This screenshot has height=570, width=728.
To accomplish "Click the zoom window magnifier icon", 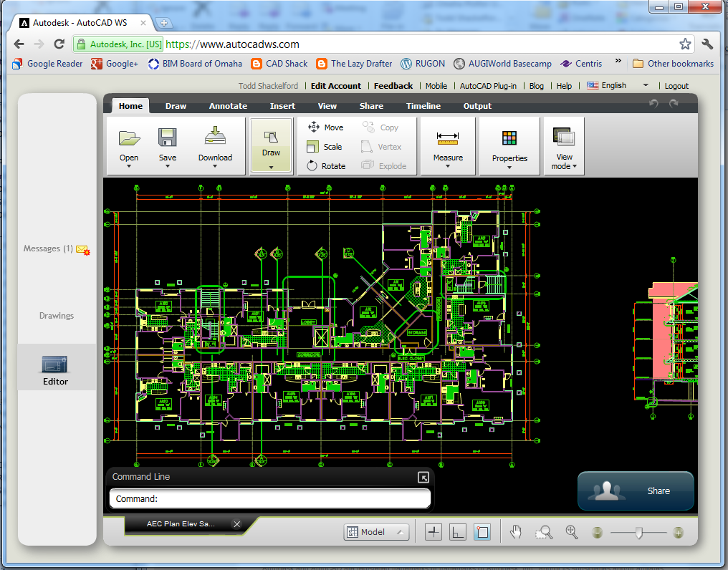I will [x=545, y=532].
